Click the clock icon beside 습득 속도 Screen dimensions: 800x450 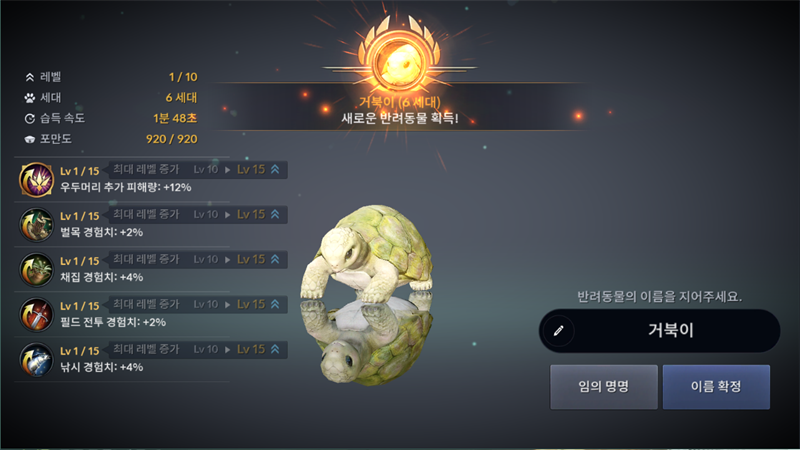[x=30, y=118]
